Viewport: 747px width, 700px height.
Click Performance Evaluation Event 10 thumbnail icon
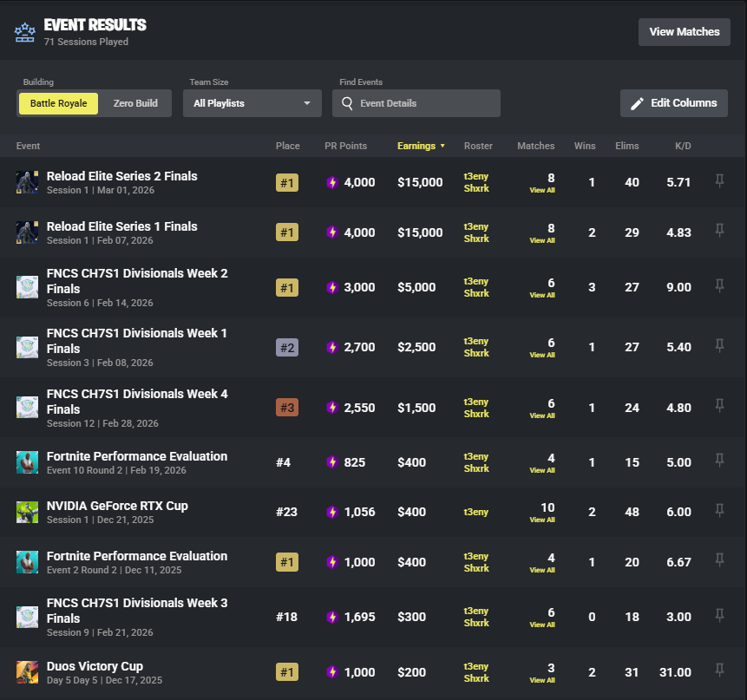coord(27,462)
